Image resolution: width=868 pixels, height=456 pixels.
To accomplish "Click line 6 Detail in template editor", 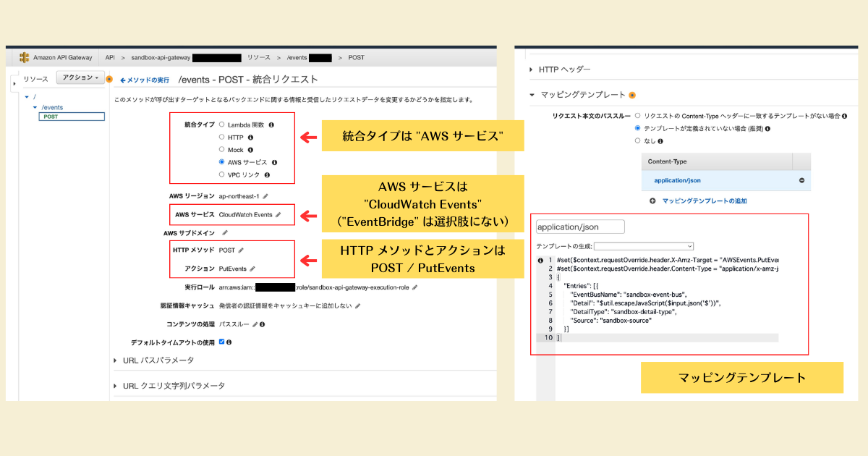I will pos(646,303).
